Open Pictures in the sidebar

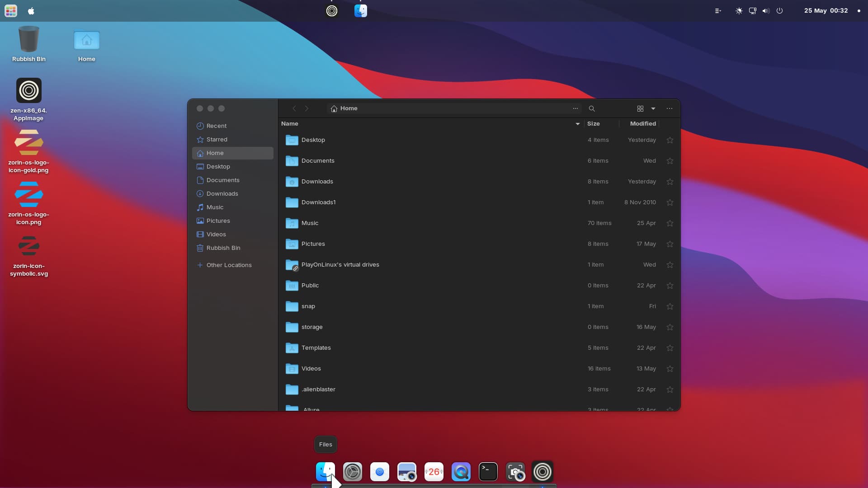(x=233, y=221)
